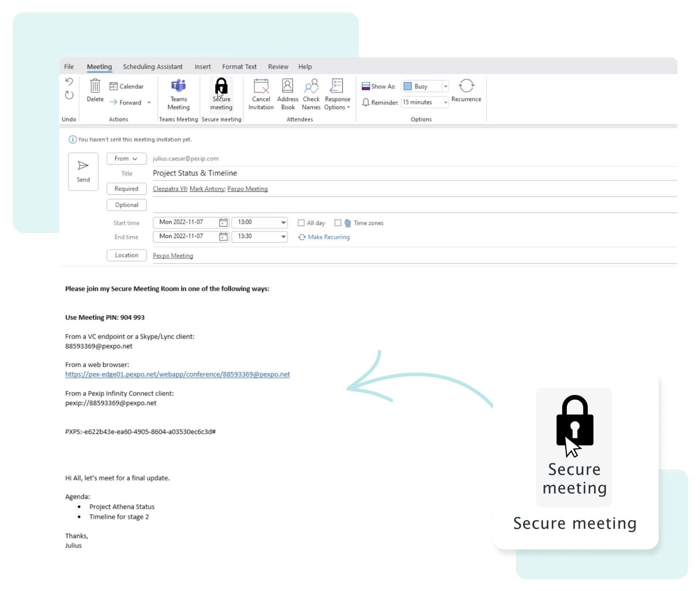Switch to Scheduling Assistant tab
This screenshot has width=700, height=591.
153,67
